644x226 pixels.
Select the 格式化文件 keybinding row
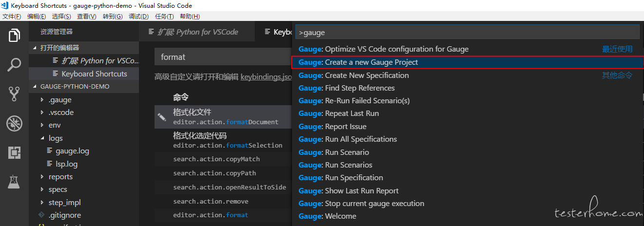[223, 117]
